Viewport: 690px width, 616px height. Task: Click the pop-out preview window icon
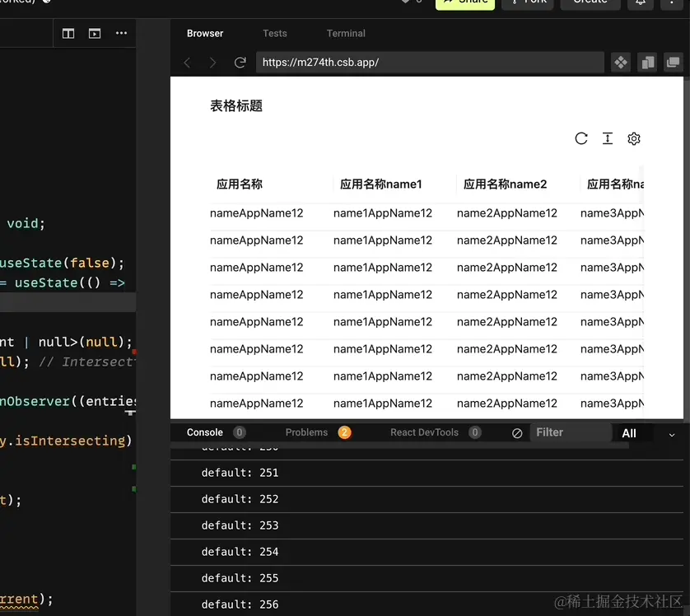(672, 62)
